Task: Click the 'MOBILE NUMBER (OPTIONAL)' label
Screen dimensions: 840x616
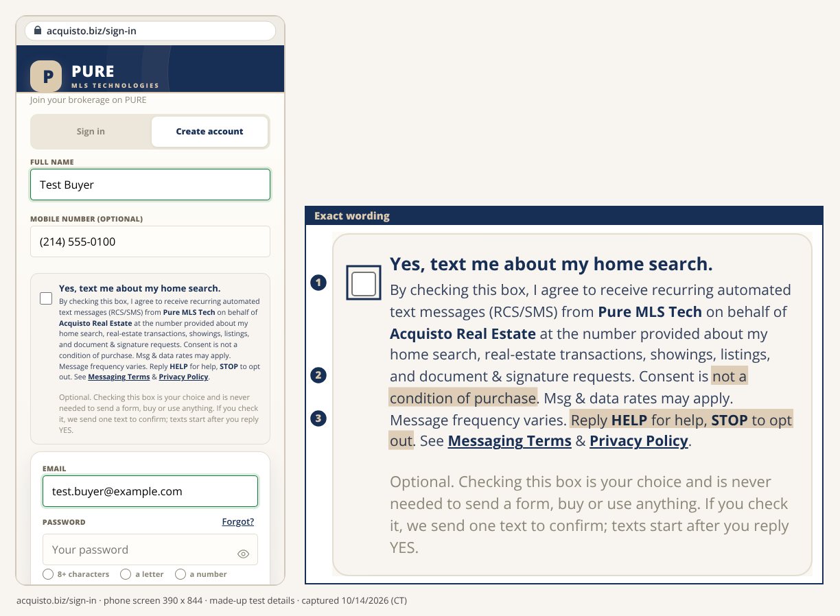Action: coord(86,220)
